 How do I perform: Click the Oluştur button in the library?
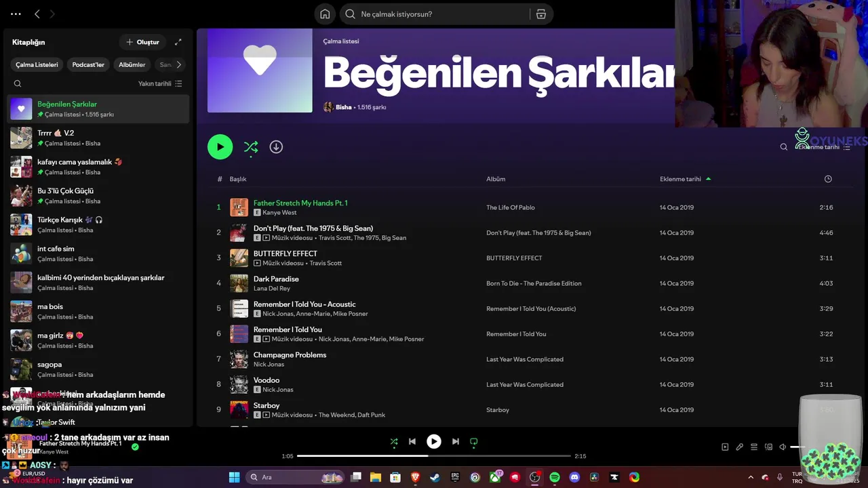tap(142, 42)
